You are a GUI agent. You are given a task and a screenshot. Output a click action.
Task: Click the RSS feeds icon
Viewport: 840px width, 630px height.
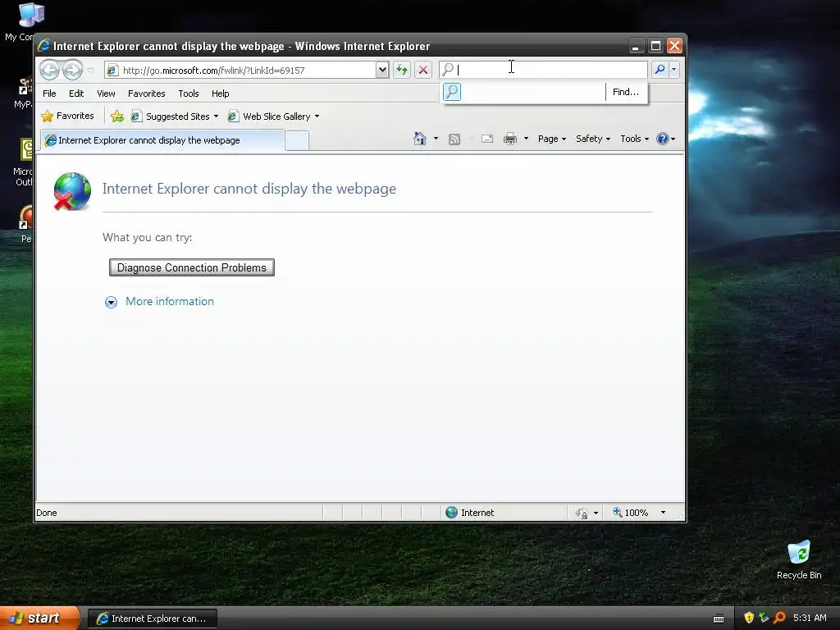click(x=454, y=139)
